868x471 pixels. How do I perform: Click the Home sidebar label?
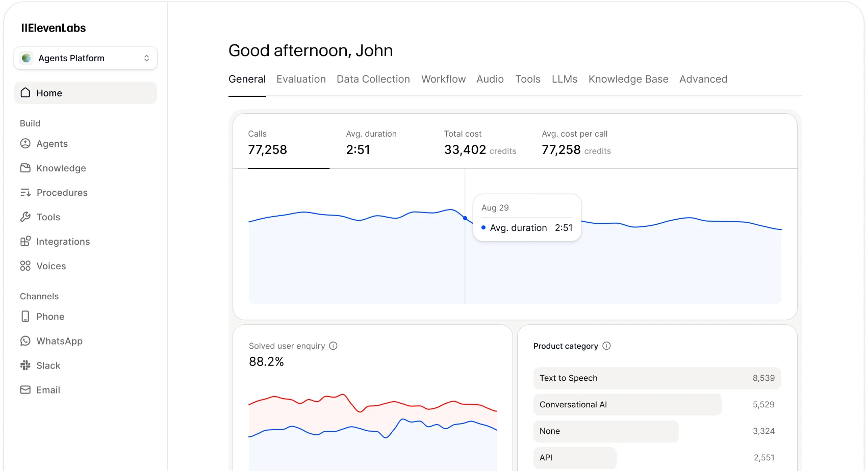(49, 93)
